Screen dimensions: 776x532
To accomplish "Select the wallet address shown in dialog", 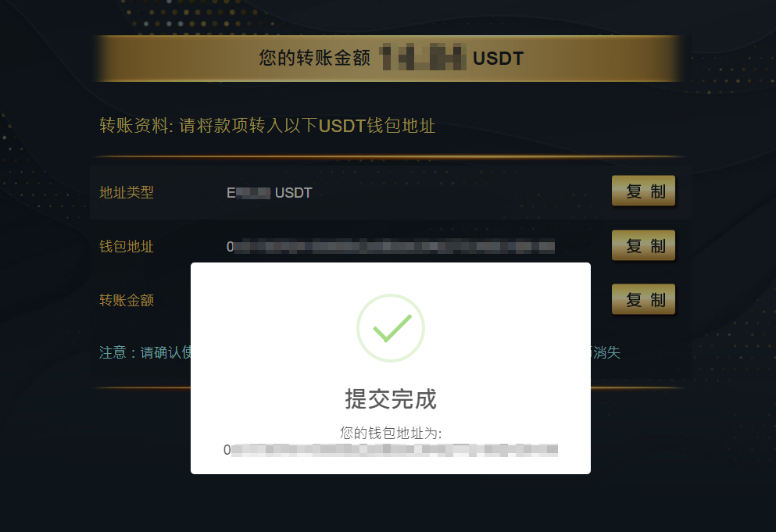I will tap(391, 450).
